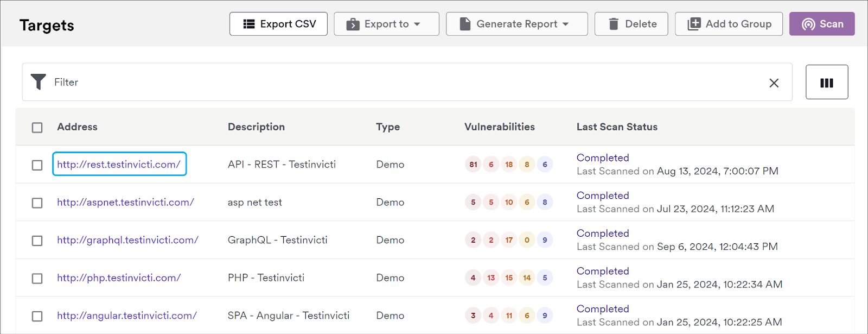Click the 'API - REST - Testinvicti' description
The image size is (868, 334).
pyautogui.click(x=282, y=164)
